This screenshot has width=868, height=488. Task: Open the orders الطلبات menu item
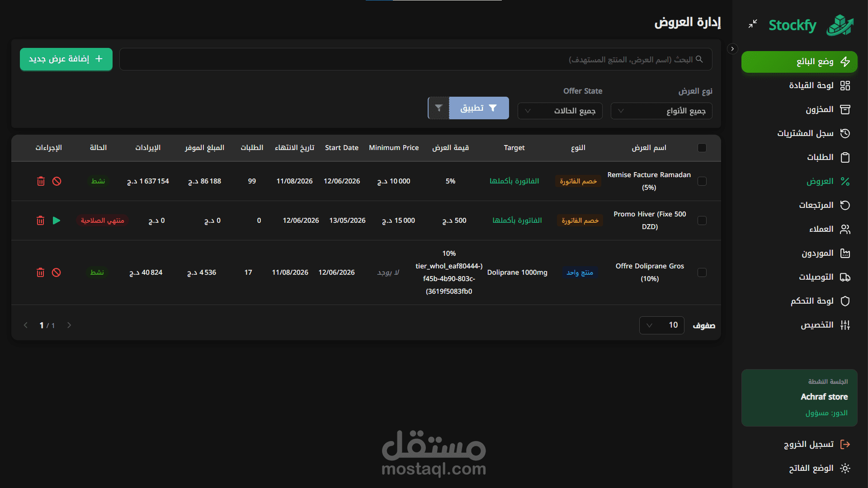point(799,157)
